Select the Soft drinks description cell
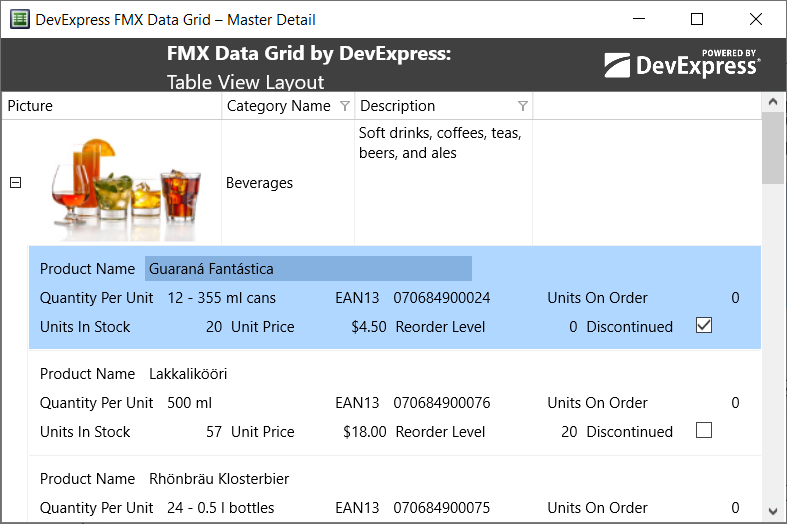Image resolution: width=787 pixels, height=524 pixels. [x=444, y=183]
